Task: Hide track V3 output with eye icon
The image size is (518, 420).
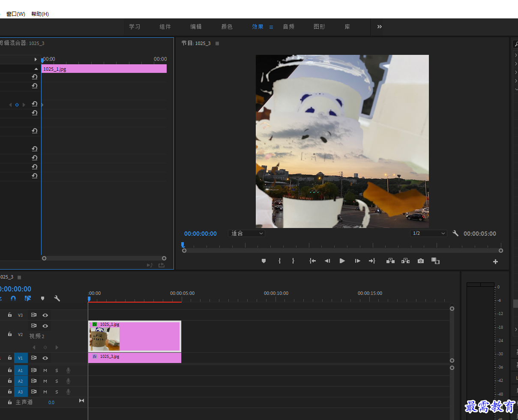Action: [45, 315]
